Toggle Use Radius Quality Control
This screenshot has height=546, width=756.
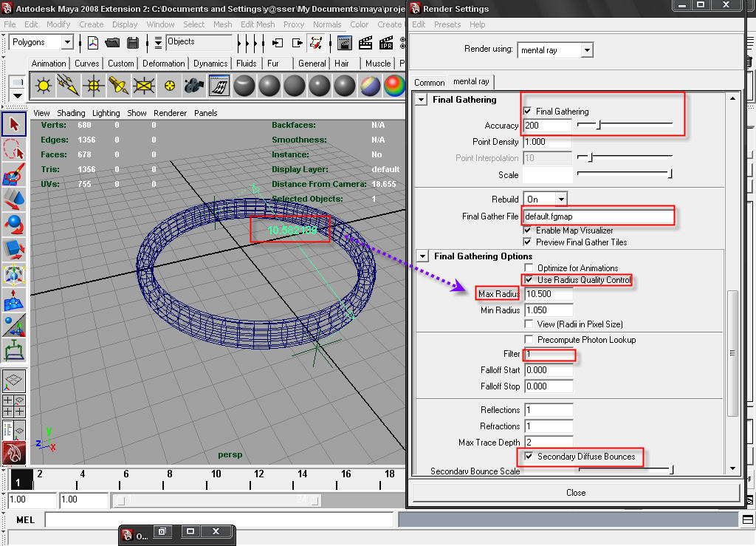pyautogui.click(x=529, y=280)
